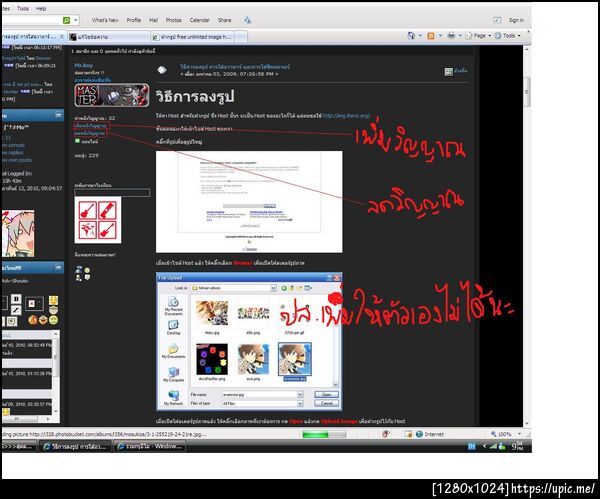Open the Tools gear menu in the command bar
Viewport: 600px width, 499px height.
507,36
